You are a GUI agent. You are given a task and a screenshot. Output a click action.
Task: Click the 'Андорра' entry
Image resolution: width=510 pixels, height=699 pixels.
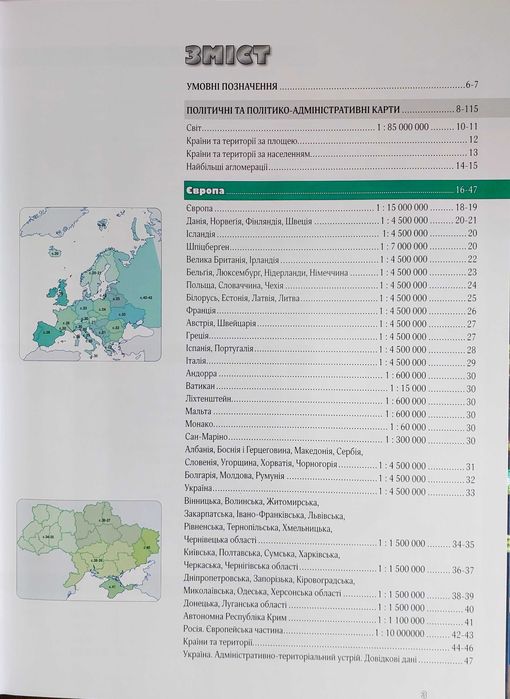tap(331, 376)
